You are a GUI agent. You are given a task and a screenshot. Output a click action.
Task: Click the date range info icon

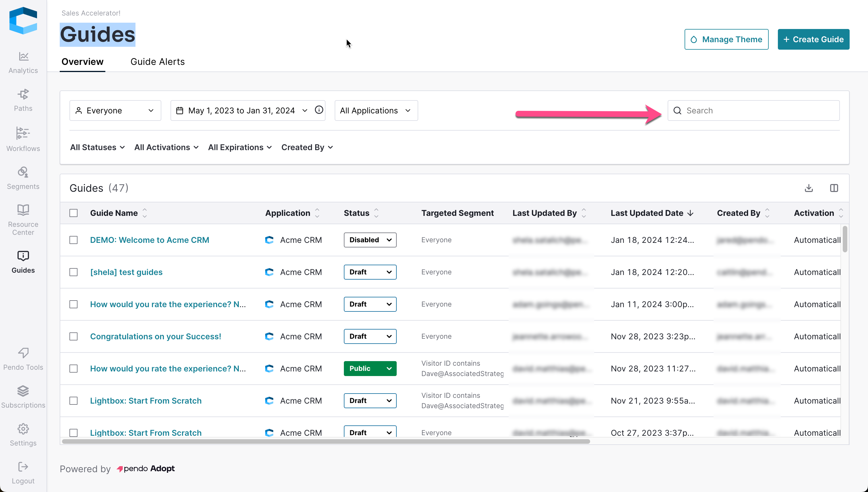point(319,110)
